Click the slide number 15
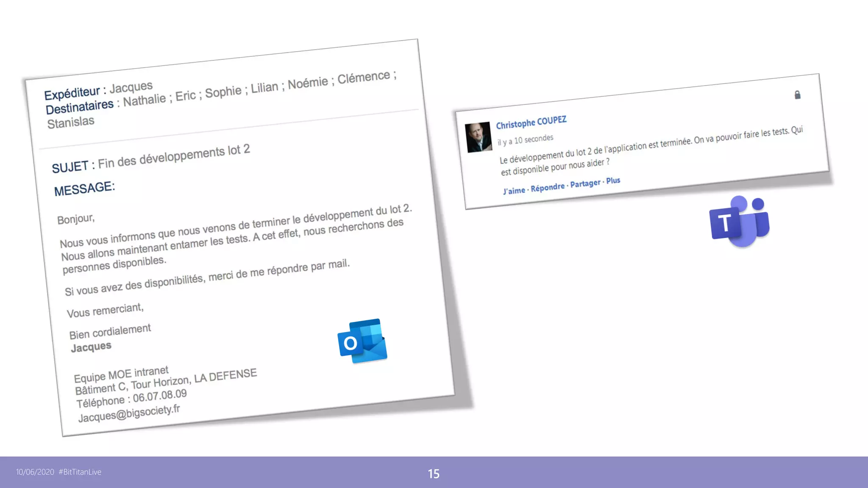The image size is (868, 488). 434,474
